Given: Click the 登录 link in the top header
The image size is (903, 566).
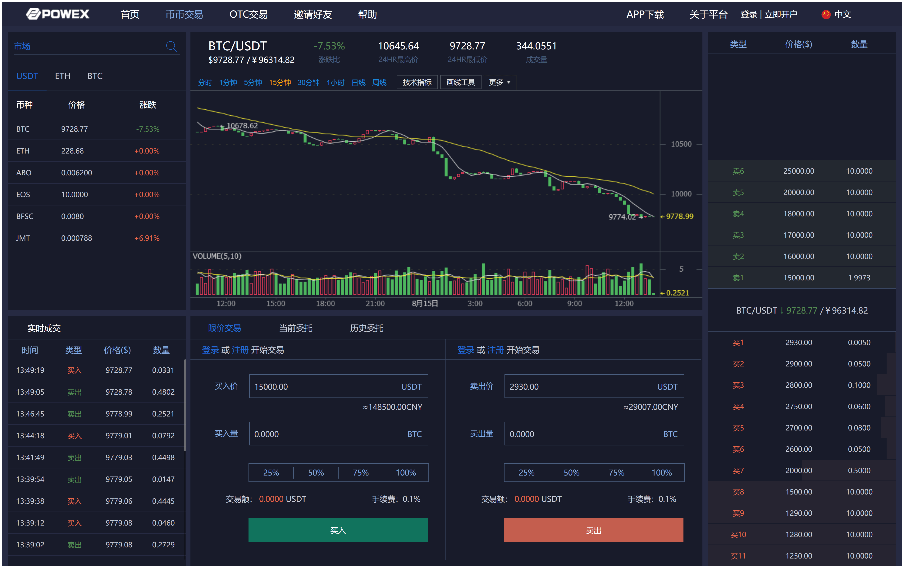Looking at the screenshot, I should pyautogui.click(x=749, y=14).
